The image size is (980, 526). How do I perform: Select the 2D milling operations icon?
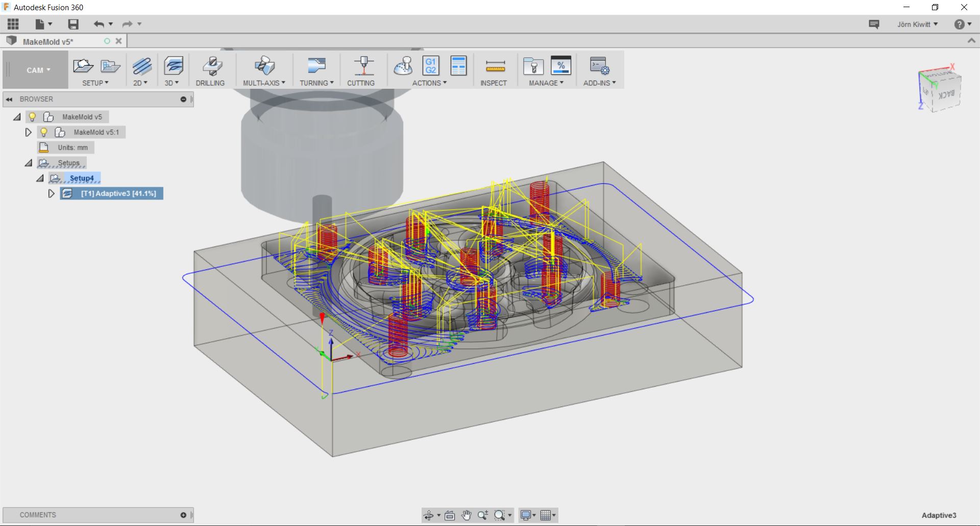pyautogui.click(x=142, y=66)
